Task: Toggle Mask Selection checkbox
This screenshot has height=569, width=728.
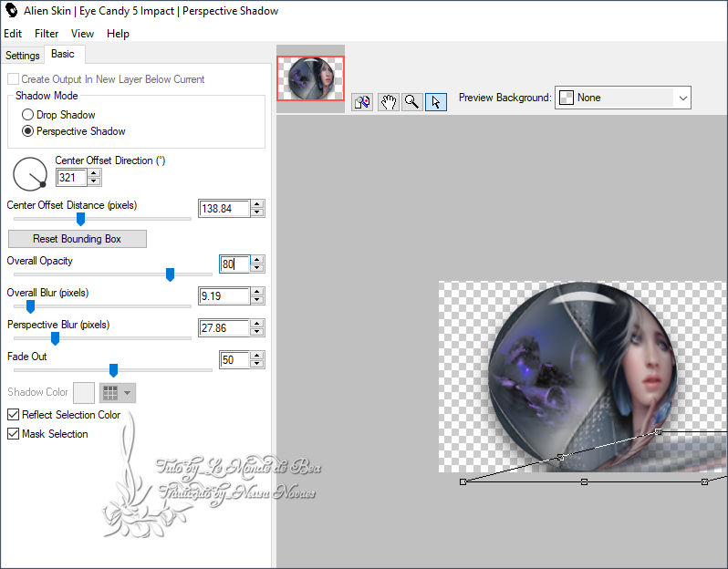Action: (14, 433)
